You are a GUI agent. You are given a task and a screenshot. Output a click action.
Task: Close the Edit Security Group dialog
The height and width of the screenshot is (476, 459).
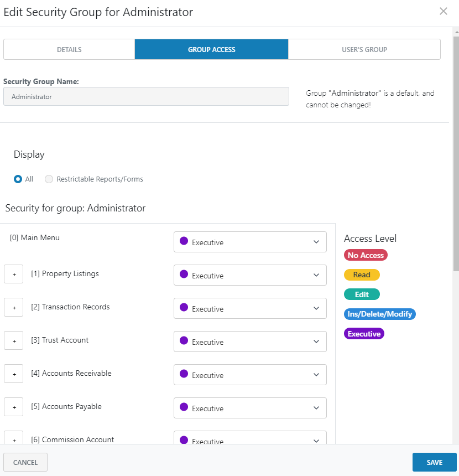pyautogui.click(x=443, y=12)
